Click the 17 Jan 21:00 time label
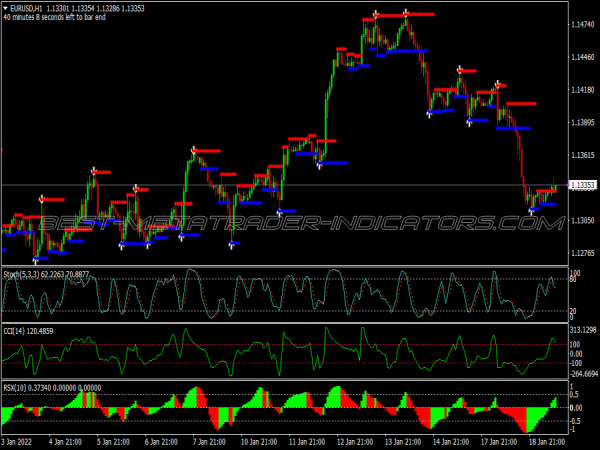Screen dimensions: 600x450 [499, 442]
